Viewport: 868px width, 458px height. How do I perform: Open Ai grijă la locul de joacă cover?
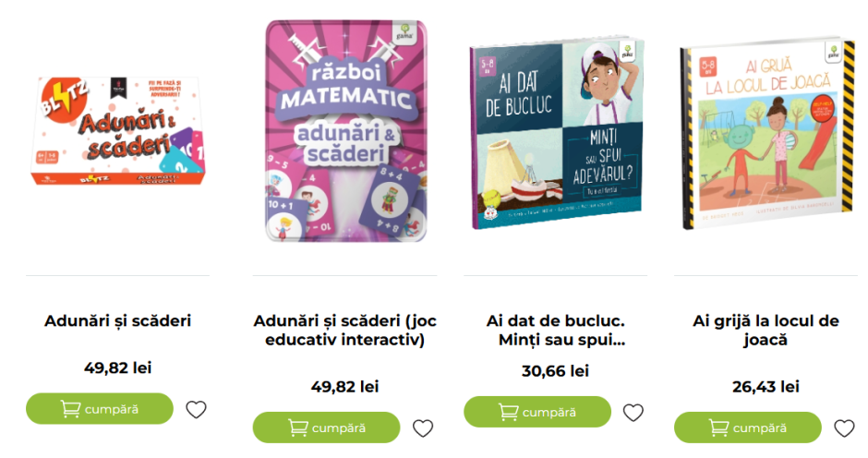pos(768,134)
